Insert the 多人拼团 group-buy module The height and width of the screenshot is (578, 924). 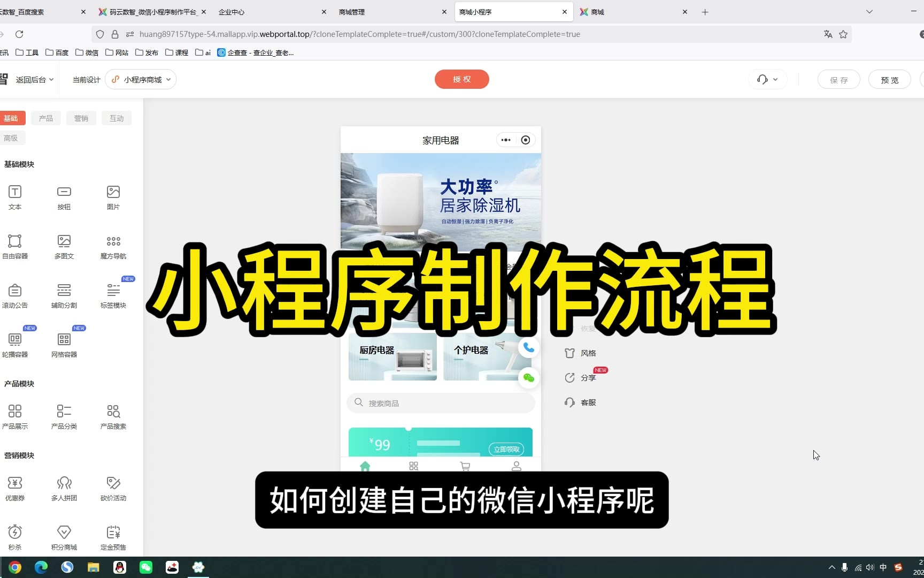coord(64,489)
